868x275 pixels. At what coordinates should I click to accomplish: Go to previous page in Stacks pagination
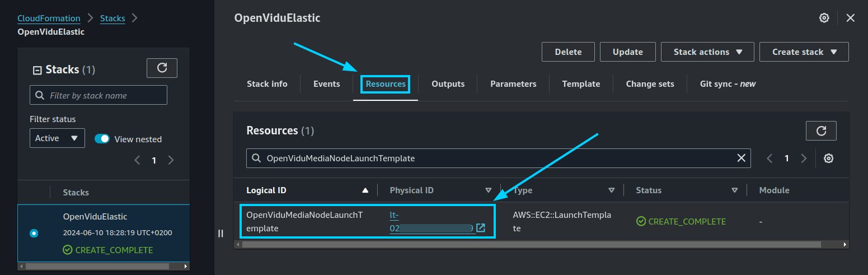[x=137, y=160]
